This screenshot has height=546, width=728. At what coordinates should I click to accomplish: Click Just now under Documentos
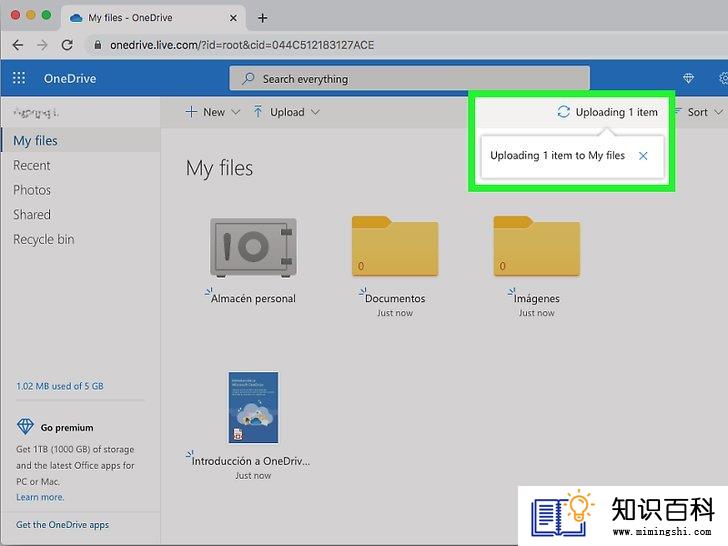(395, 313)
